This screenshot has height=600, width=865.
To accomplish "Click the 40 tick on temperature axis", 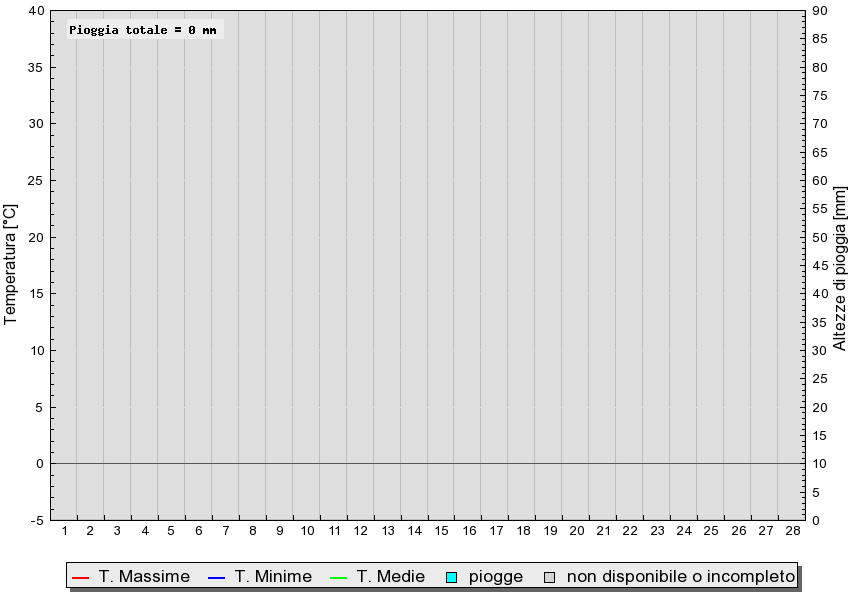I will click(36, 11).
